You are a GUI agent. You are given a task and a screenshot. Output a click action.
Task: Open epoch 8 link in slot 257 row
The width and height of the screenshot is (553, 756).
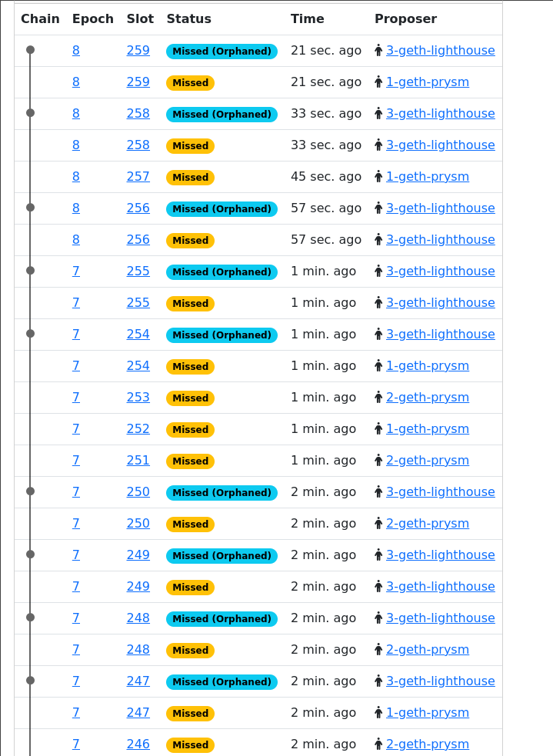point(76,176)
